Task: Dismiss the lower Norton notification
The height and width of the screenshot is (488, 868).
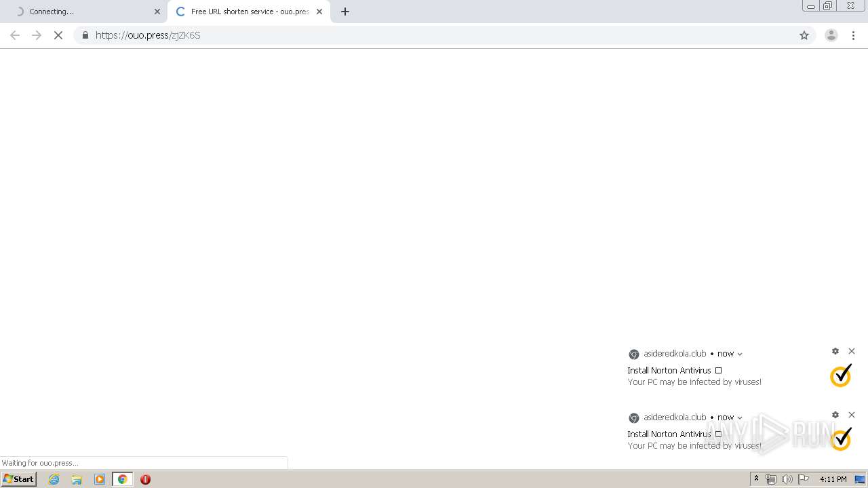Action: (x=852, y=415)
